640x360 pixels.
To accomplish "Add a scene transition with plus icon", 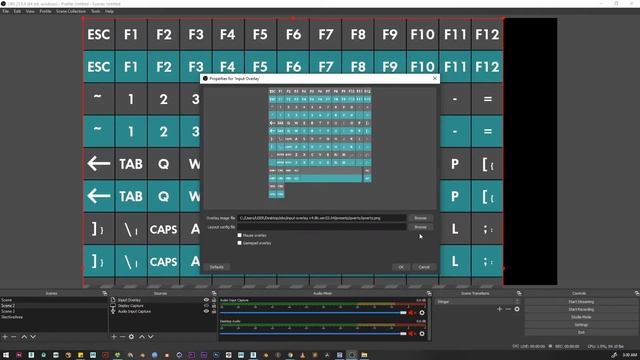I will point(499,309).
